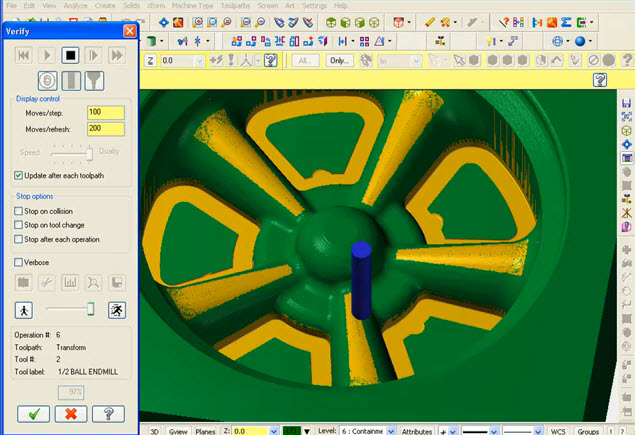Open the Help menu

pos(340,6)
